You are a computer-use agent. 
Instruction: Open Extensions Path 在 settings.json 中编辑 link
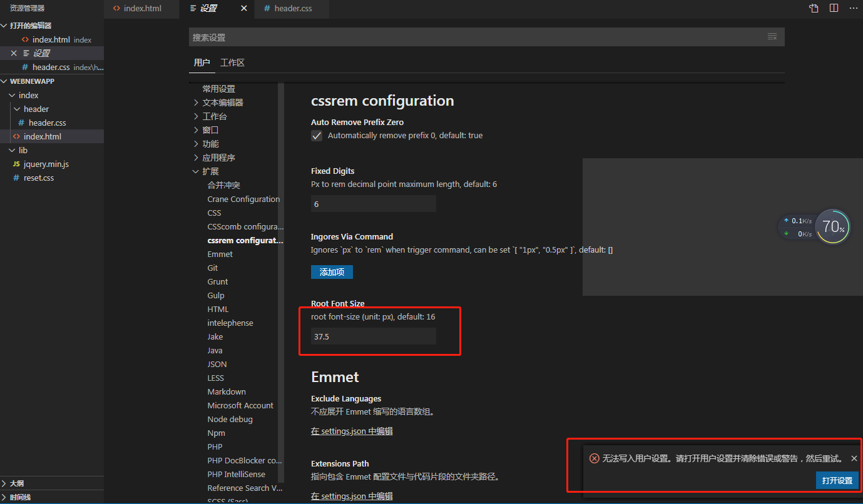coord(352,496)
